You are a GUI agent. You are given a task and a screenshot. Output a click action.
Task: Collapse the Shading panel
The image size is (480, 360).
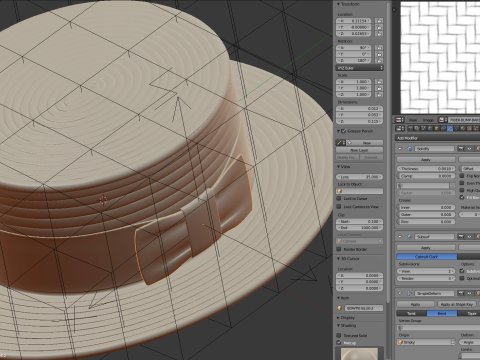pyautogui.click(x=339, y=326)
